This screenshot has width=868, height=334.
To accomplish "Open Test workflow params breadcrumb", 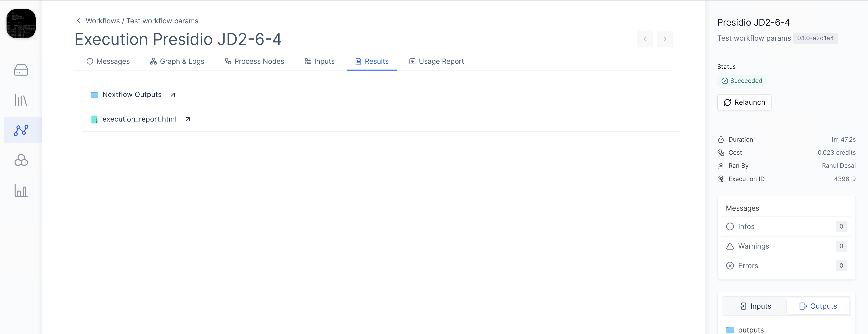I will tap(162, 21).
